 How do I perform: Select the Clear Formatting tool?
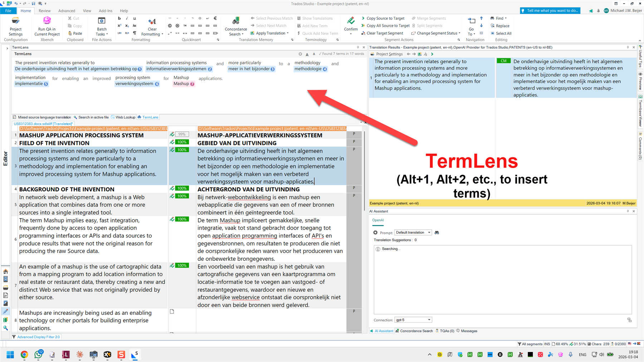152,25
